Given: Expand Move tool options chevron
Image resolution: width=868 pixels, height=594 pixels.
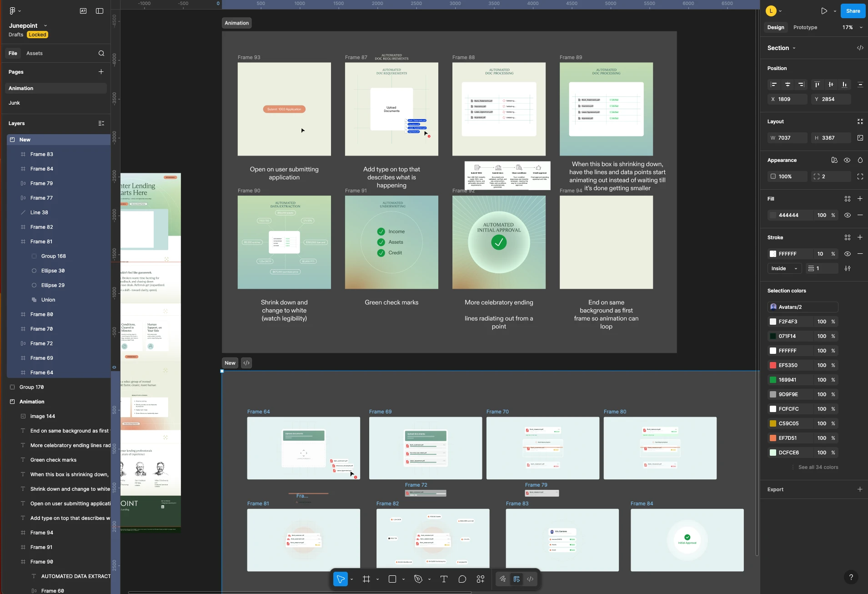Looking at the screenshot, I should 352,579.
